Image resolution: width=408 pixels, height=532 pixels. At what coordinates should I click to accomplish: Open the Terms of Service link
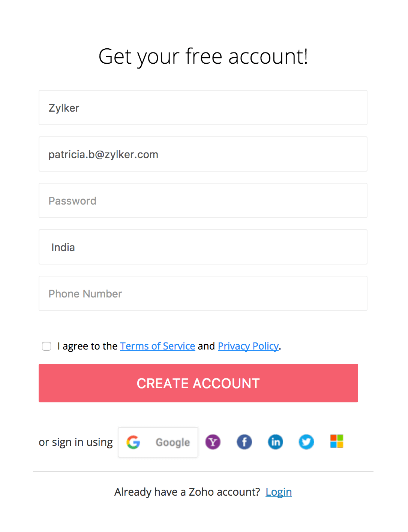(157, 346)
